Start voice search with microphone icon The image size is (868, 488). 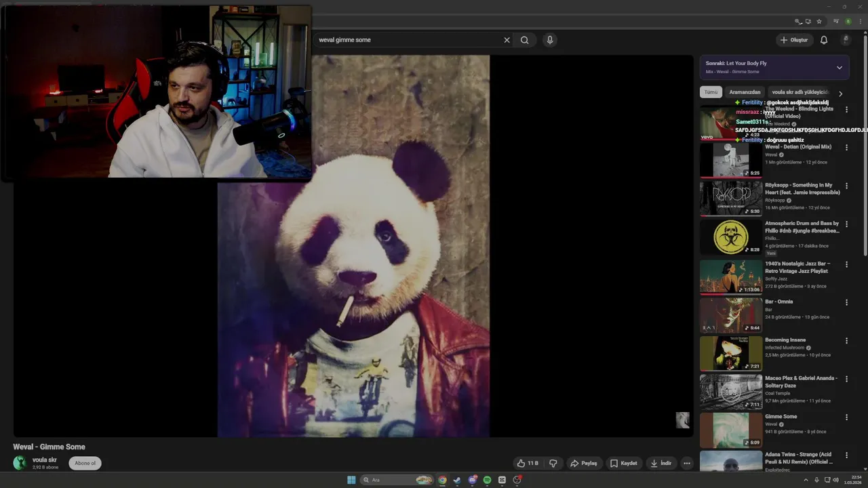550,40
